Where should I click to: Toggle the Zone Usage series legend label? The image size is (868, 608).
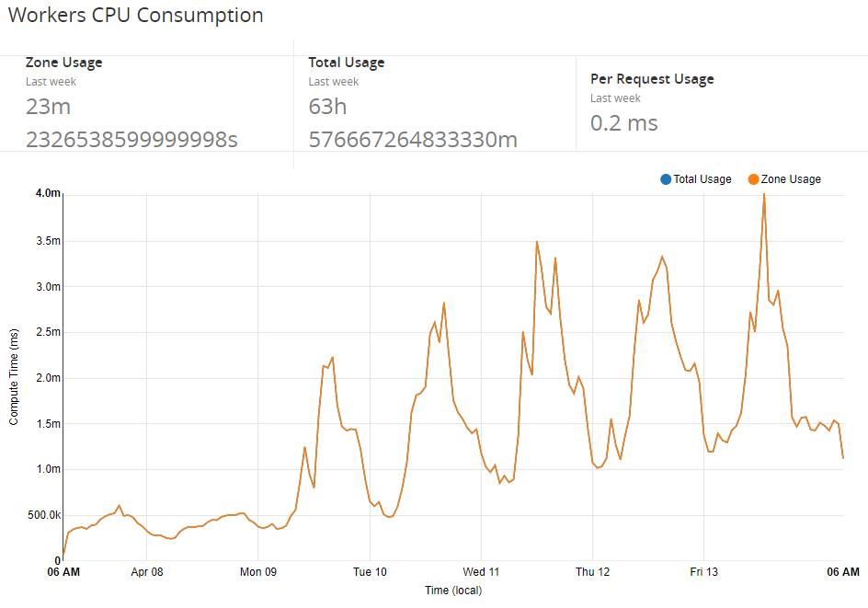pos(791,179)
